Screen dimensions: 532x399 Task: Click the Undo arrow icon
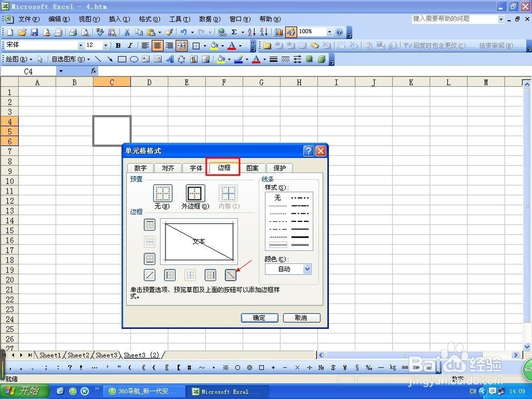[x=184, y=32]
